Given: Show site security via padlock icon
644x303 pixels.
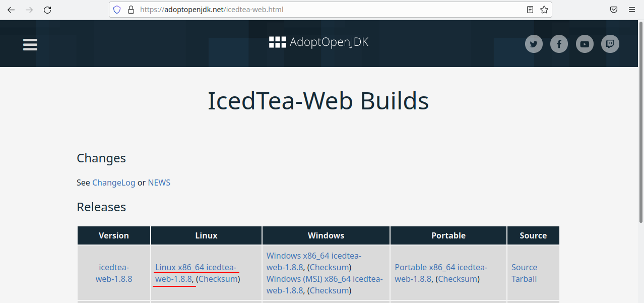Looking at the screenshot, I should point(131,10).
